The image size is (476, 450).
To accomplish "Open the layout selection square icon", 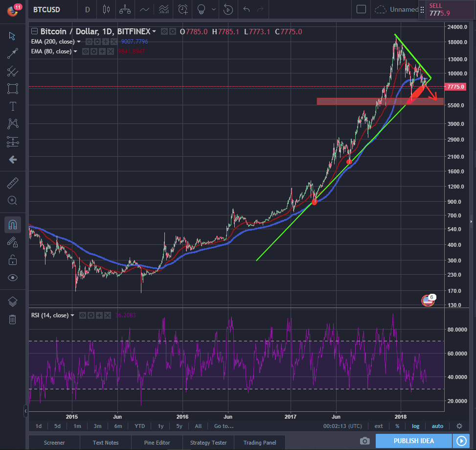I will [x=361, y=9].
